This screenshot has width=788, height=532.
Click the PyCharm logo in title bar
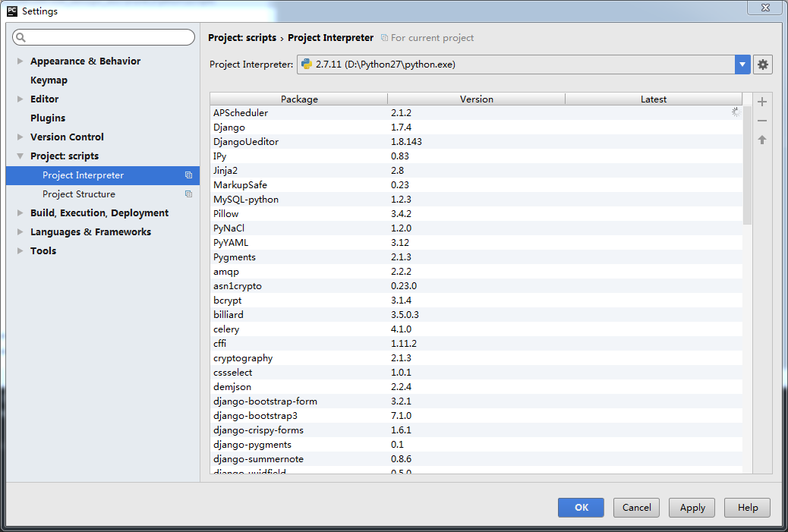tap(12, 11)
